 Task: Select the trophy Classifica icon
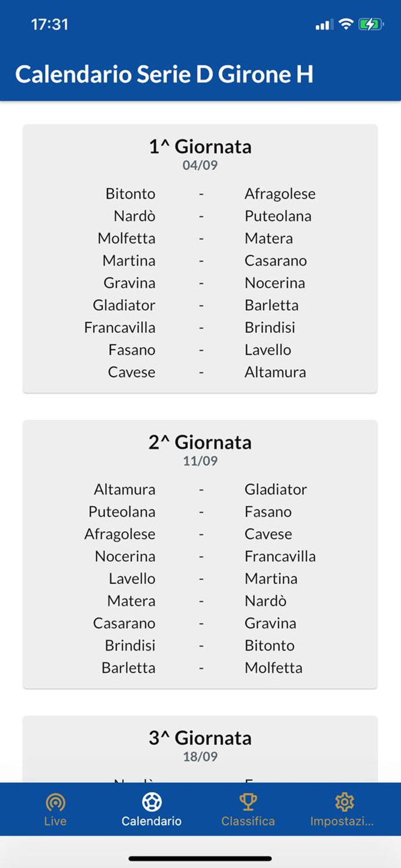point(248,801)
